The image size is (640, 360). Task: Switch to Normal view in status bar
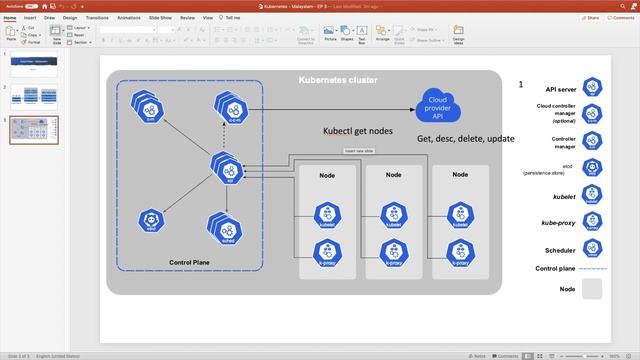tap(528, 356)
